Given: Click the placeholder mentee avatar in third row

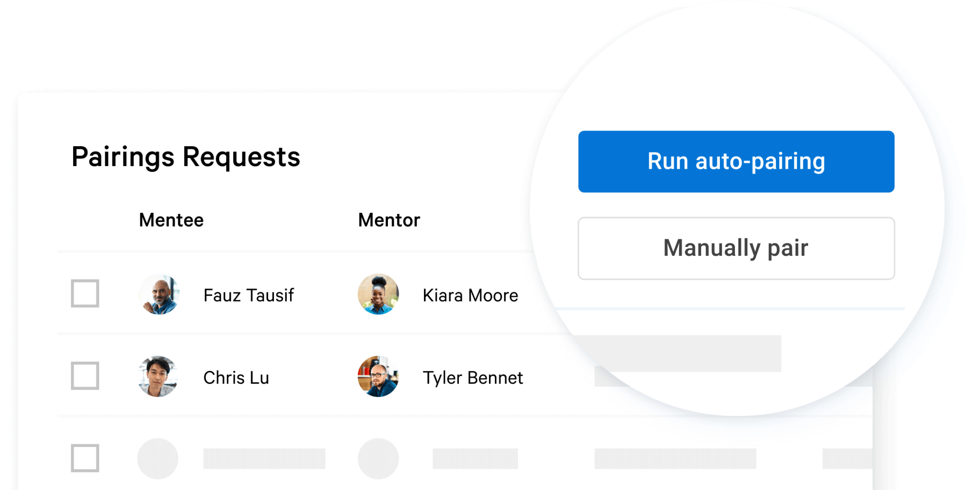Looking at the screenshot, I should (158, 458).
